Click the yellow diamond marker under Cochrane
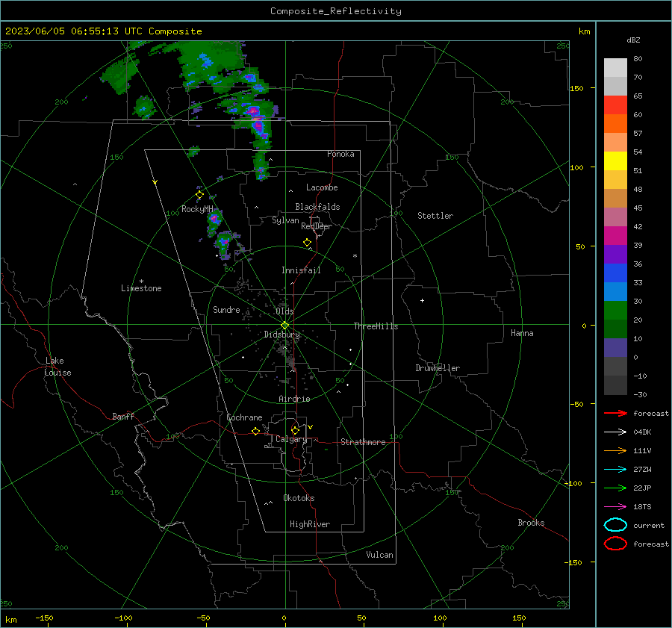672x628 pixels. point(256,431)
